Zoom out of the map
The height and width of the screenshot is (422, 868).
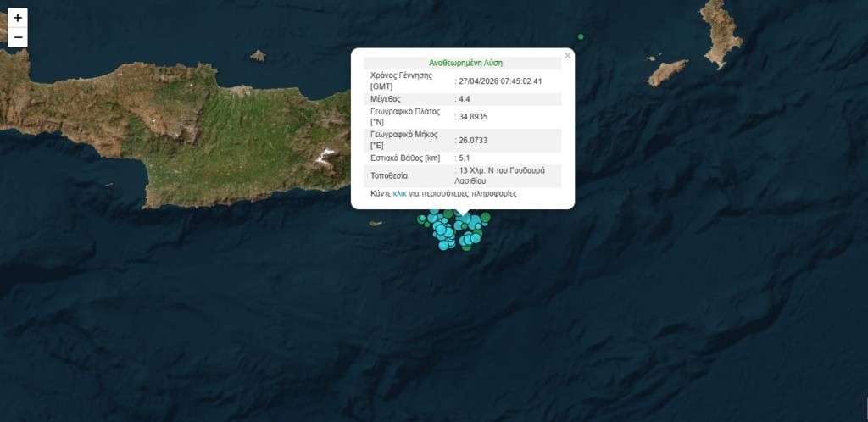18,37
